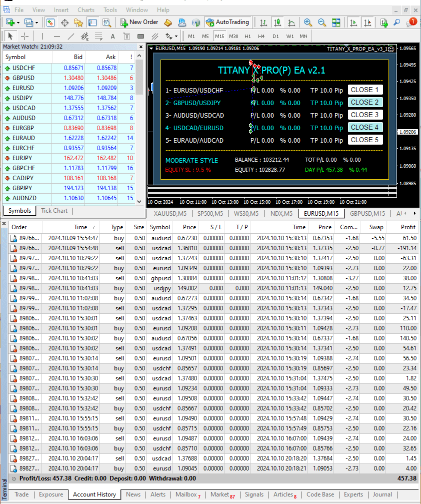Open the Charts menu

pos(86,10)
